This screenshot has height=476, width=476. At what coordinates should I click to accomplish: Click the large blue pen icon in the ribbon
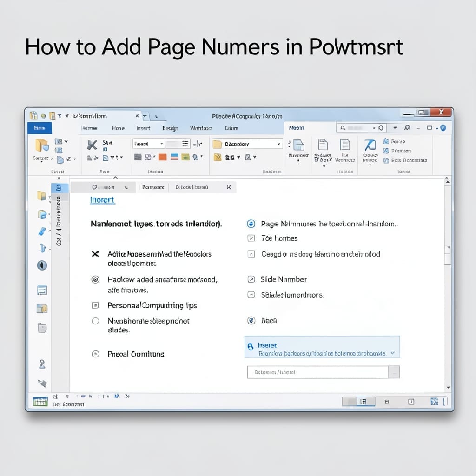point(370,145)
